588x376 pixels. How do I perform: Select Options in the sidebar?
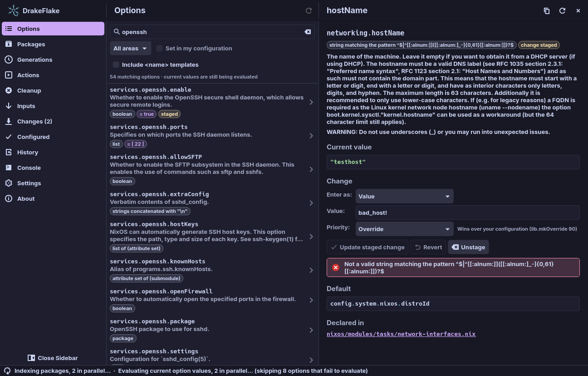point(53,29)
